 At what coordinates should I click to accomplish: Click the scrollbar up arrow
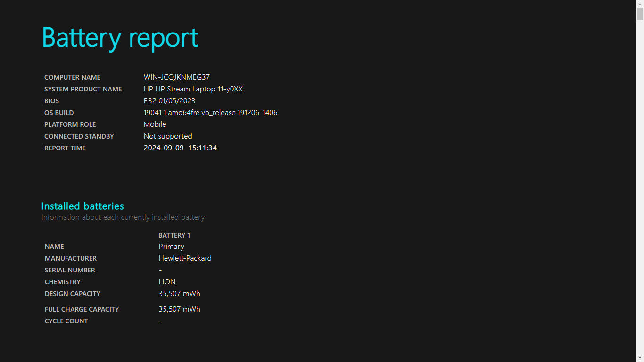(640, 4)
